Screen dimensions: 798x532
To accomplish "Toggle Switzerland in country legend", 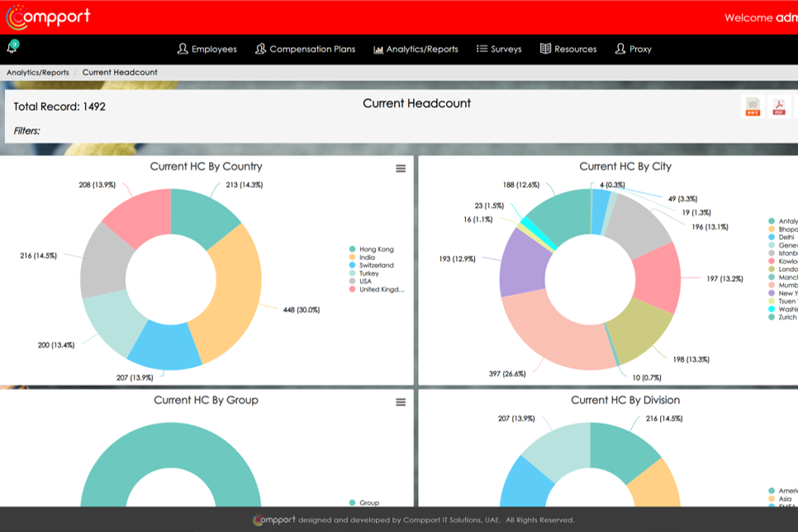I will tap(376, 265).
